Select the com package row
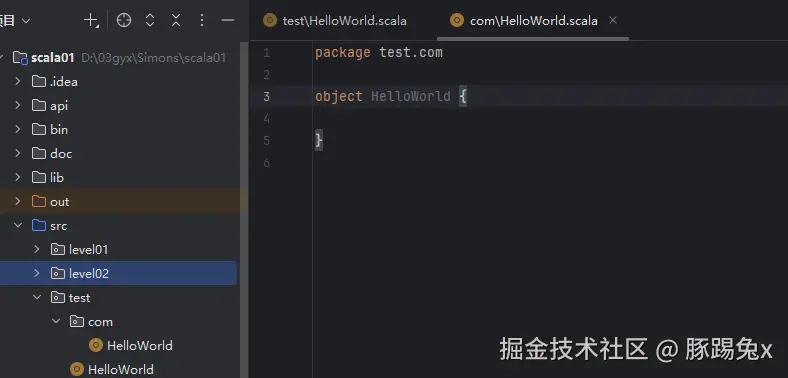The width and height of the screenshot is (788, 378). click(119, 322)
